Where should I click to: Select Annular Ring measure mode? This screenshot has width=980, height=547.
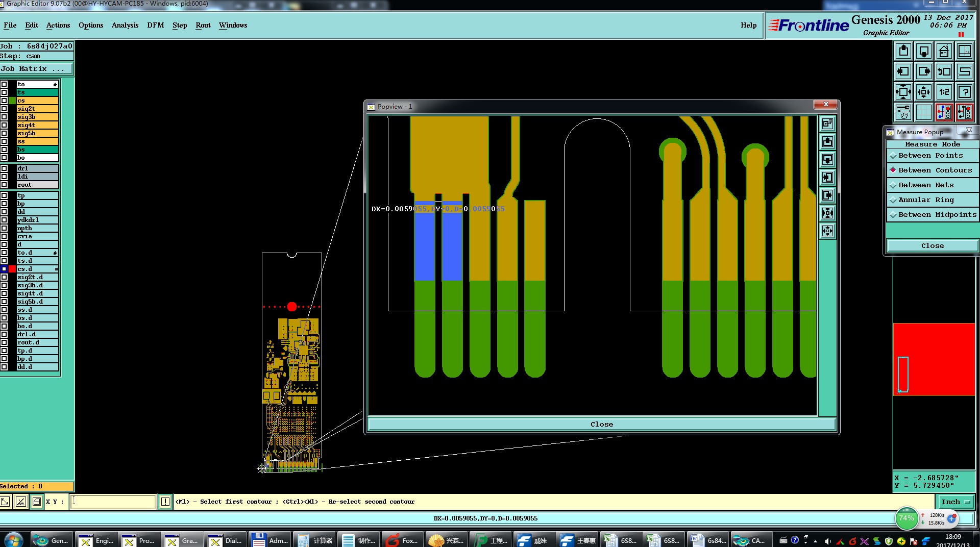933,200
